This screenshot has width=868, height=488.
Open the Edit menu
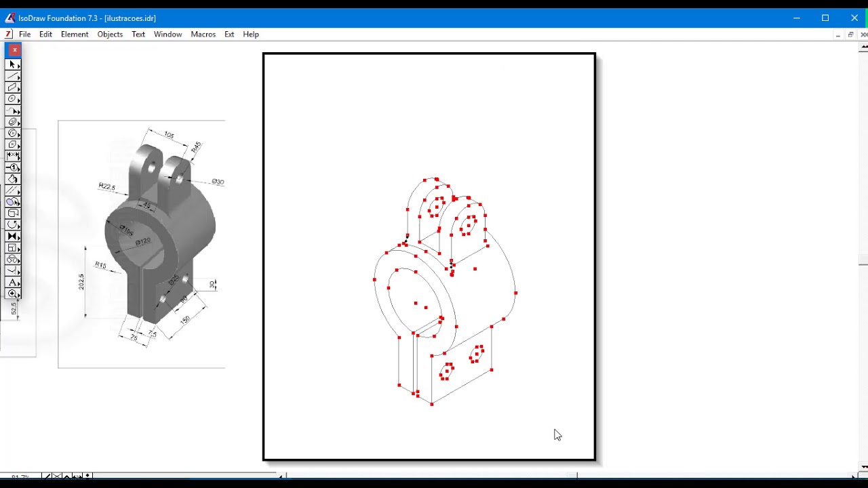pos(45,34)
